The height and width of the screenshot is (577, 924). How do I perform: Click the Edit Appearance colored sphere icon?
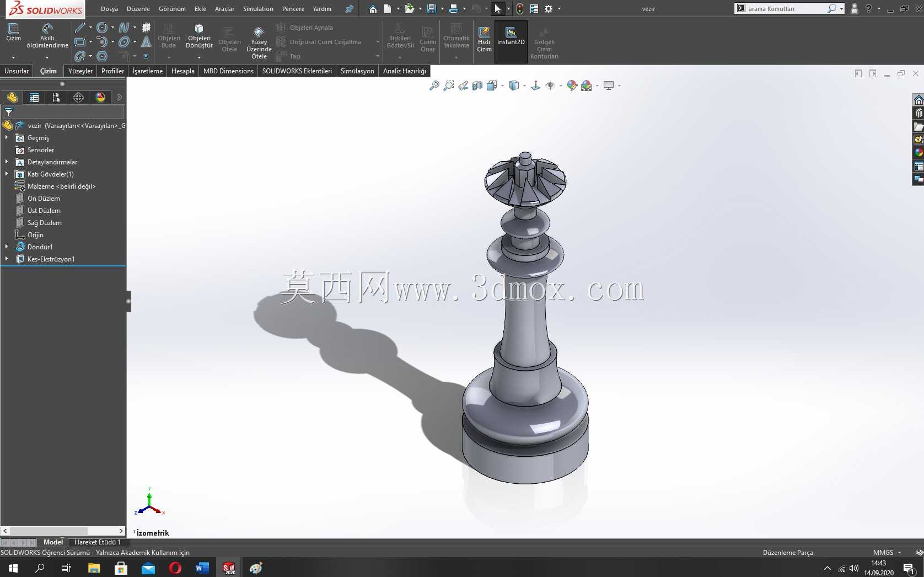tap(572, 86)
